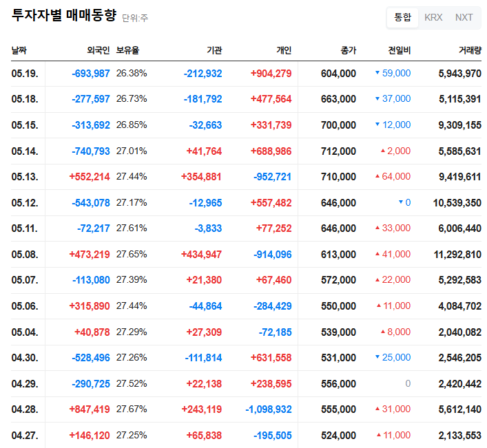The width and height of the screenshot is (487, 448).
Task: Click institution value -3,833
Action: coord(208,228)
